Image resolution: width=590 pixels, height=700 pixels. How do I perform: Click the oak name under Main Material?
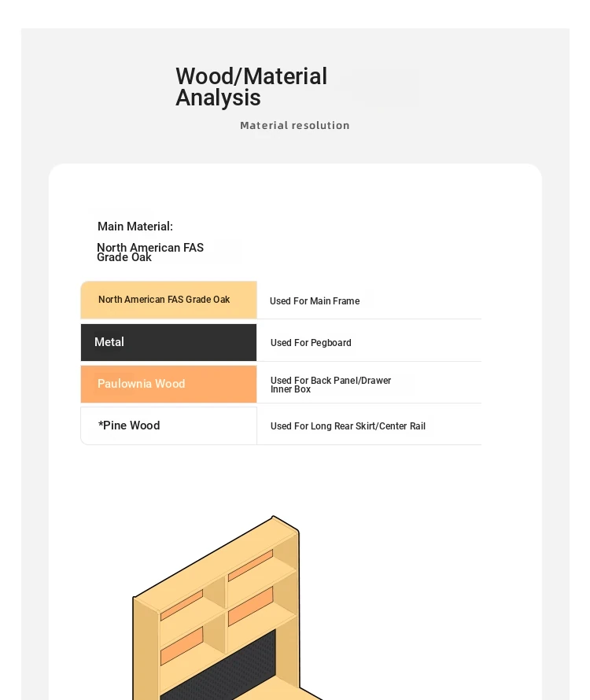point(149,252)
